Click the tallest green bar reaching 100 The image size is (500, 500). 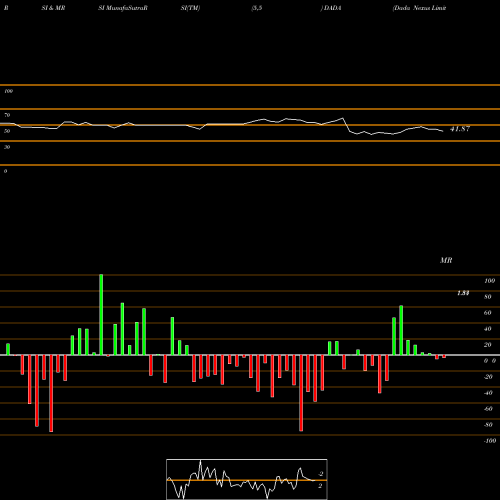point(101,315)
